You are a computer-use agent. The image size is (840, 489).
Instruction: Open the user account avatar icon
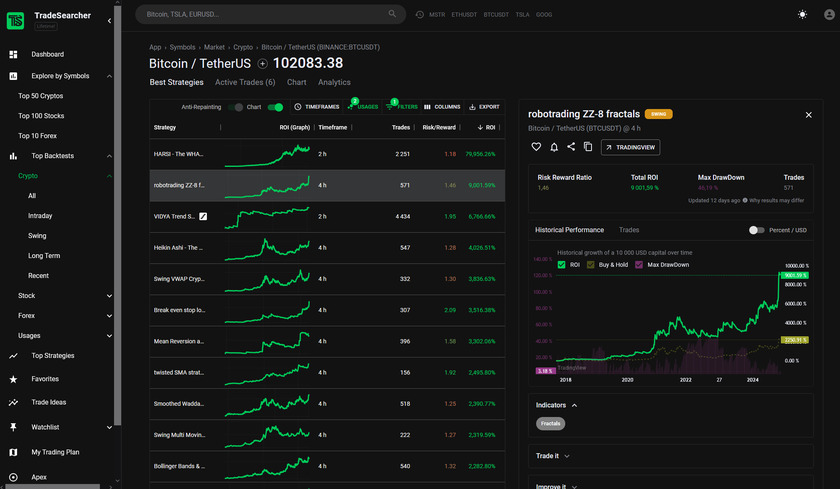[x=829, y=14]
